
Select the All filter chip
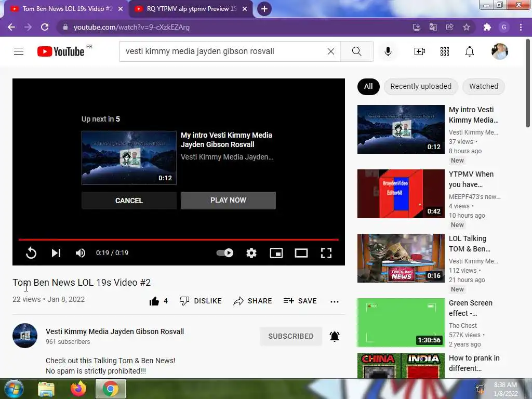[368, 87]
